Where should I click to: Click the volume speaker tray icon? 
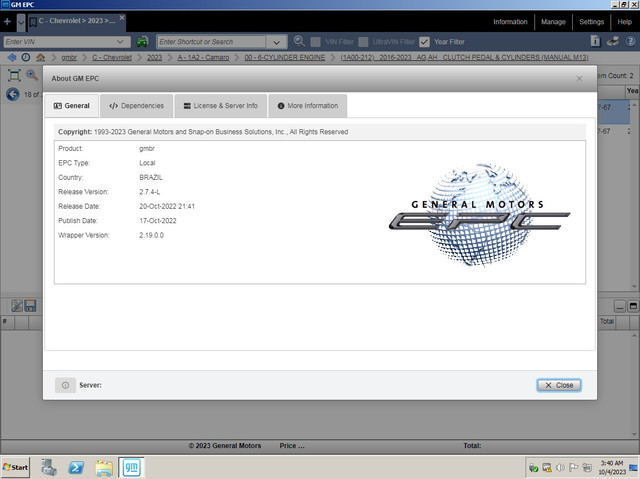[x=560, y=468]
